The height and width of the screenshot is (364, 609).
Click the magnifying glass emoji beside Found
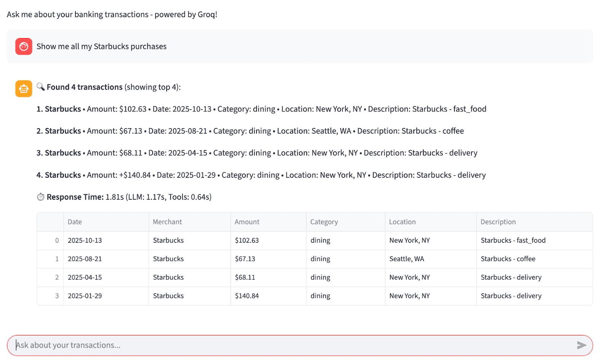(41, 87)
